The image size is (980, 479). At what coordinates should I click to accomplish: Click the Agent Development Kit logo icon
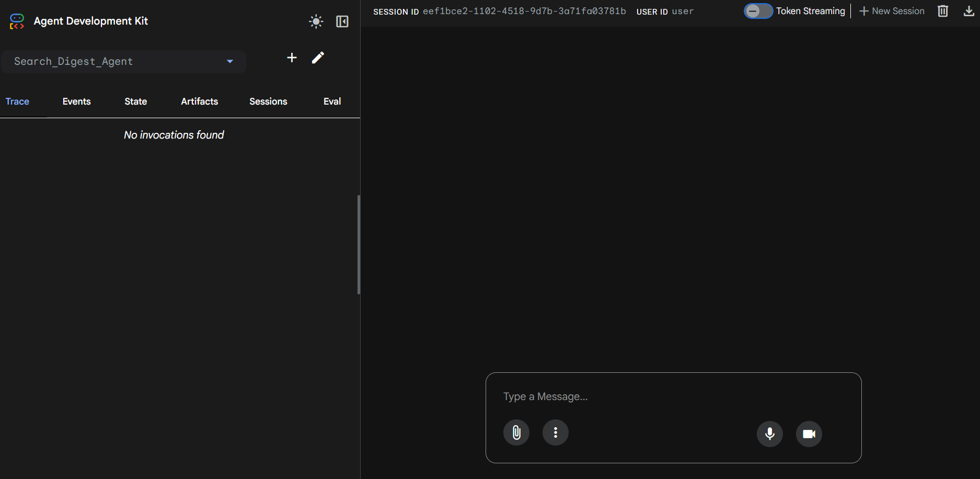point(17,21)
